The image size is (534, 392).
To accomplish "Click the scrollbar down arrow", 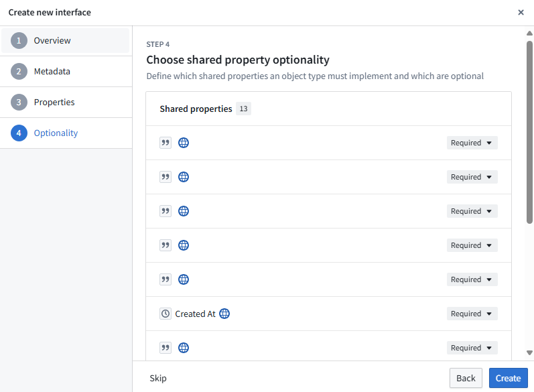I will pyautogui.click(x=529, y=352).
